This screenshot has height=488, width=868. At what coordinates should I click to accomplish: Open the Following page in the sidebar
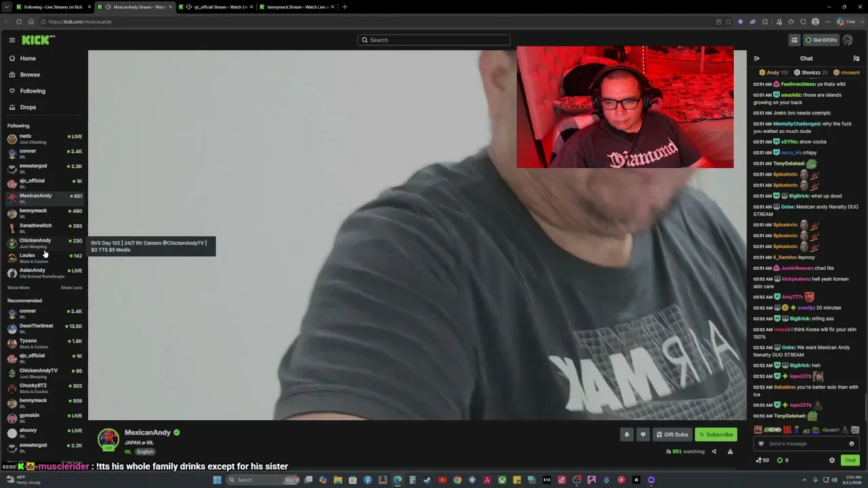coord(32,91)
